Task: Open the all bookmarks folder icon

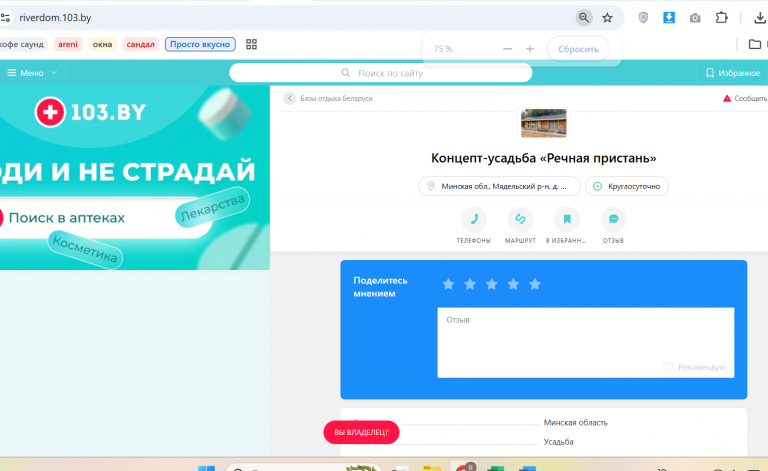Action: [755, 44]
